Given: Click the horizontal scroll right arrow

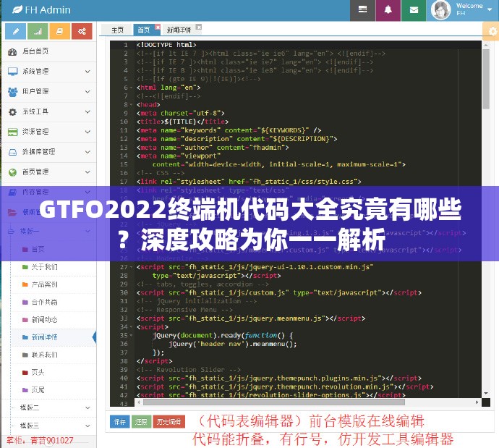Looking at the screenshot, I should coord(477,402).
